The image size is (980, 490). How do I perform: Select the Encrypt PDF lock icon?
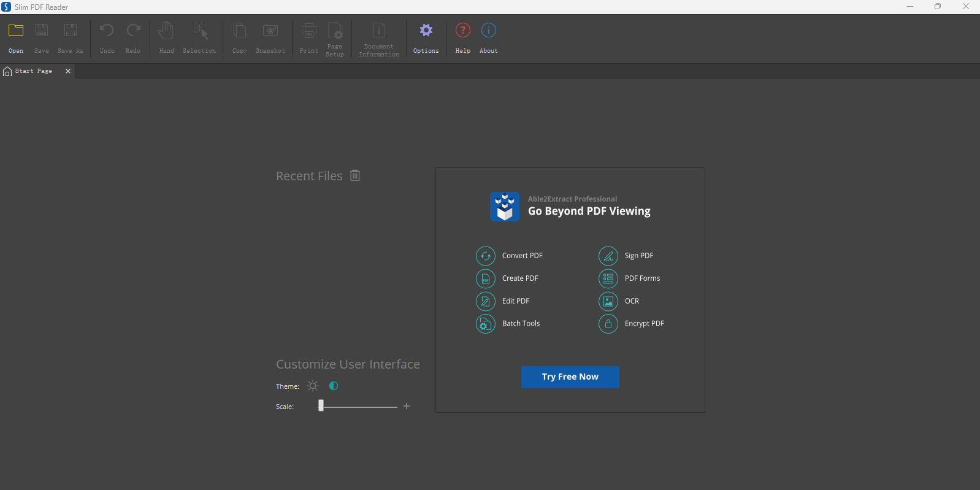click(x=608, y=324)
